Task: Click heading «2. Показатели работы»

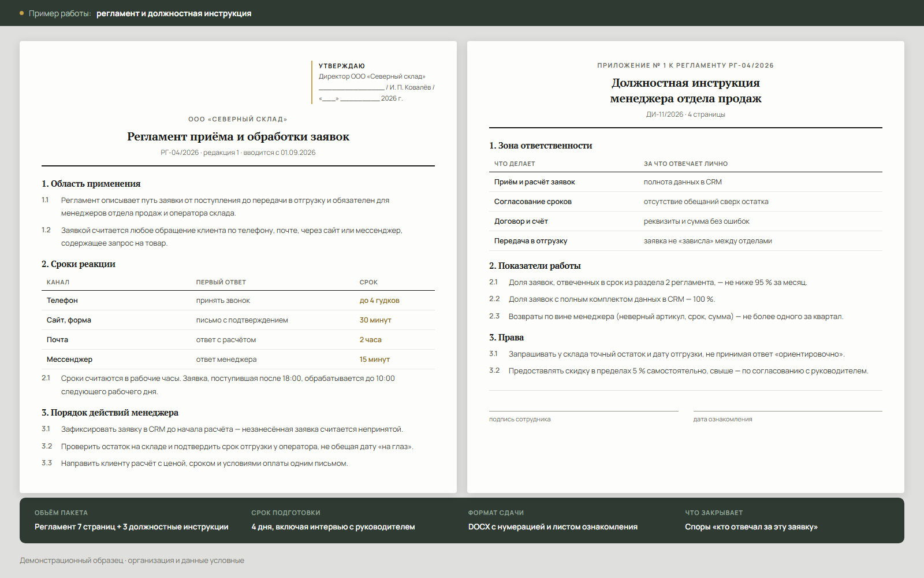Action: tap(535, 266)
